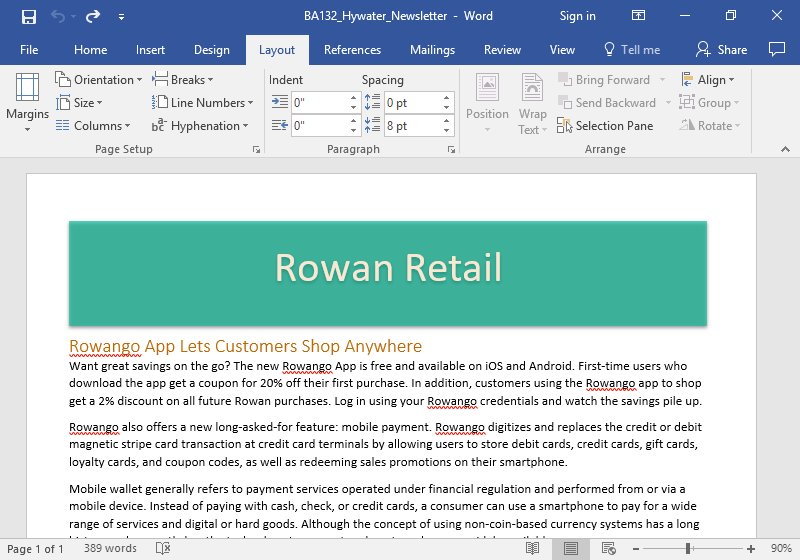Viewport: 800px width, 560px height.
Task: Open the Page Setup dialog launcher
Action: [256, 149]
